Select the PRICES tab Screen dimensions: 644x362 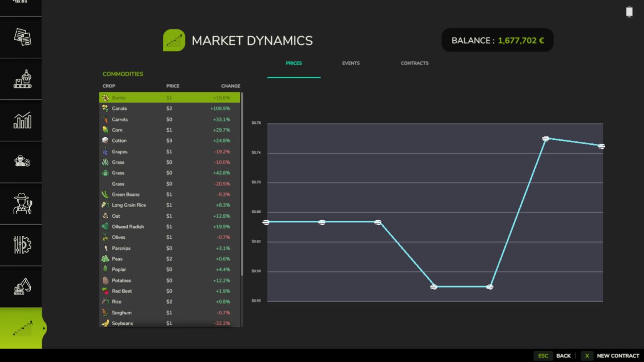[294, 63]
